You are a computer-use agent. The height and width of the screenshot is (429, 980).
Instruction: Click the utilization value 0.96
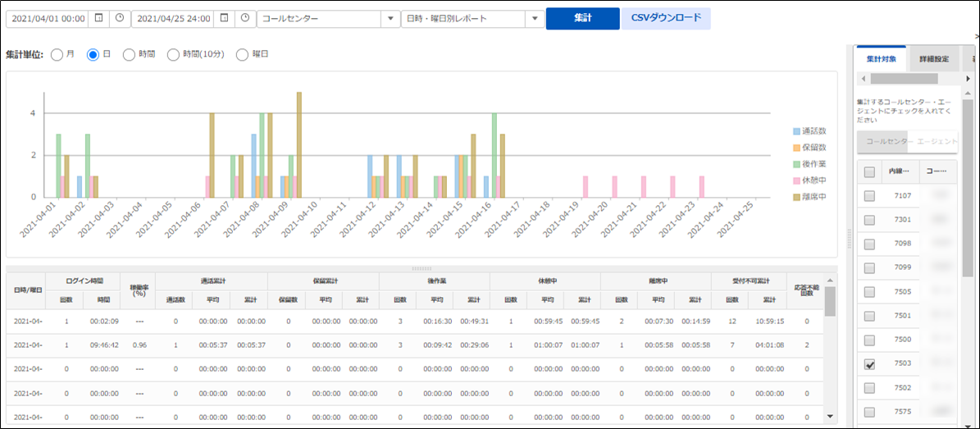[139, 345]
